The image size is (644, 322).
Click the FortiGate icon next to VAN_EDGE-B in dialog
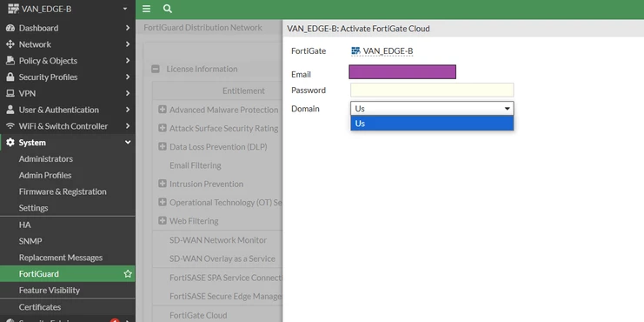[355, 51]
